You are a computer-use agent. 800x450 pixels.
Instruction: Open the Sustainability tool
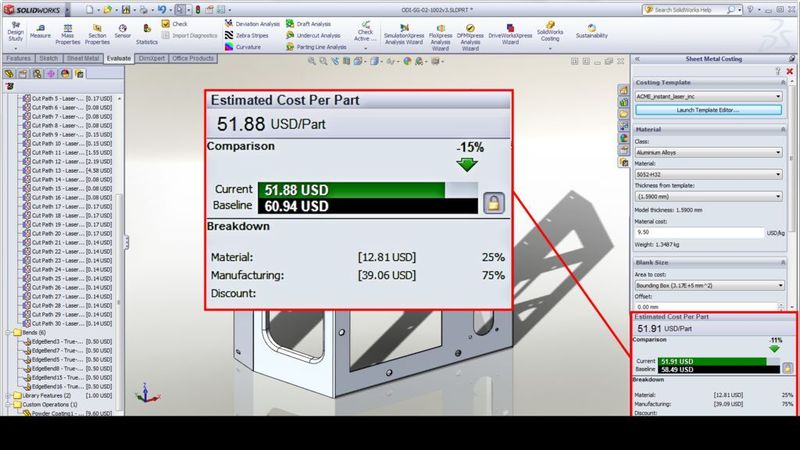click(x=591, y=32)
